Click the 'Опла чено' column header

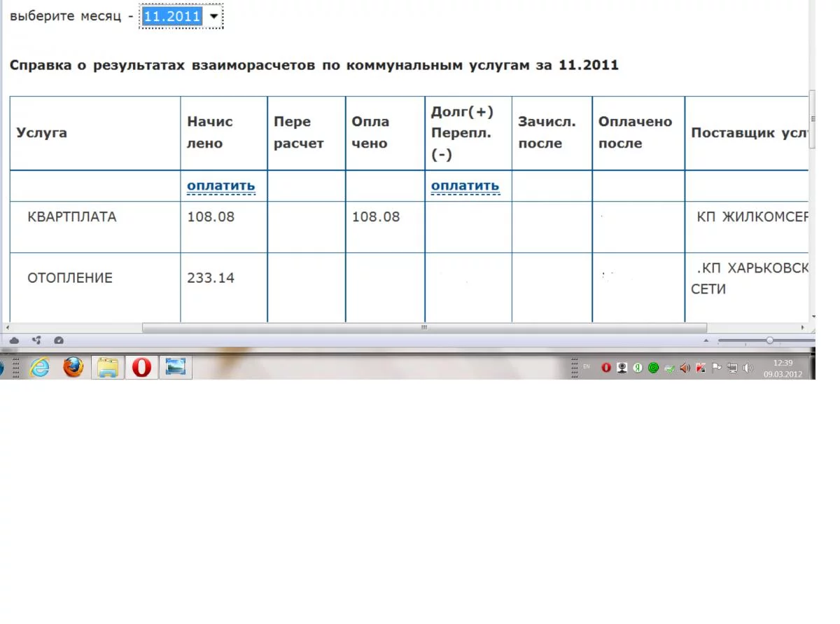(x=385, y=133)
